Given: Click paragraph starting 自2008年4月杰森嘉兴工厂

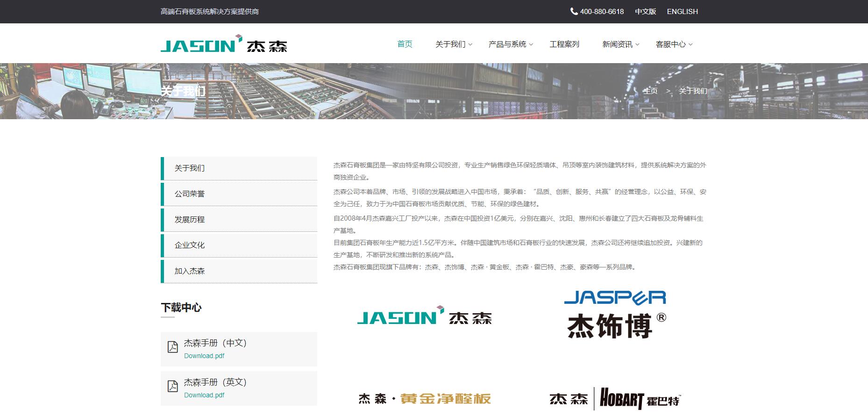Looking at the screenshot, I should point(519,224).
